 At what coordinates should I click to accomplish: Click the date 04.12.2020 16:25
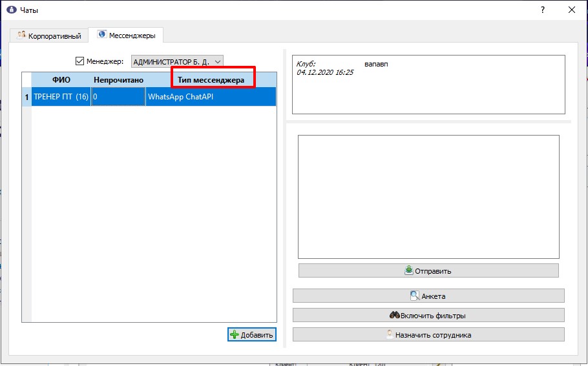(325, 73)
